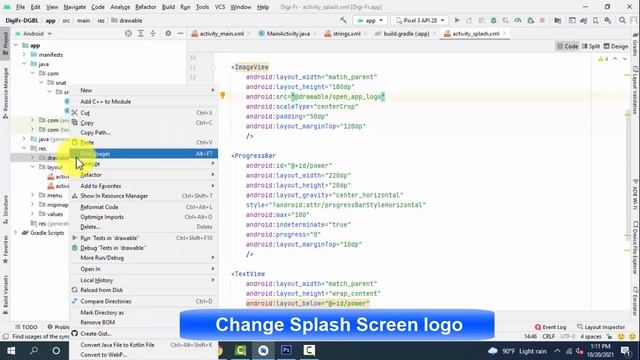Expand the mipmap folder

32,204
